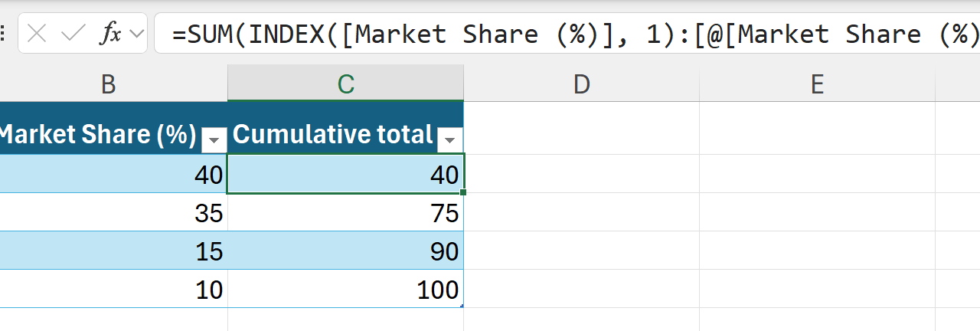Click the fill handle of the selected cell

pos(464,193)
